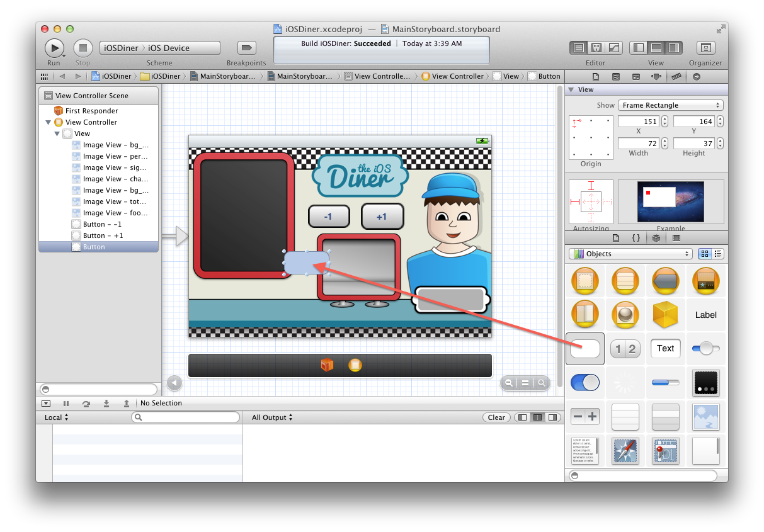Open the Attributes inspector tab

[656, 76]
